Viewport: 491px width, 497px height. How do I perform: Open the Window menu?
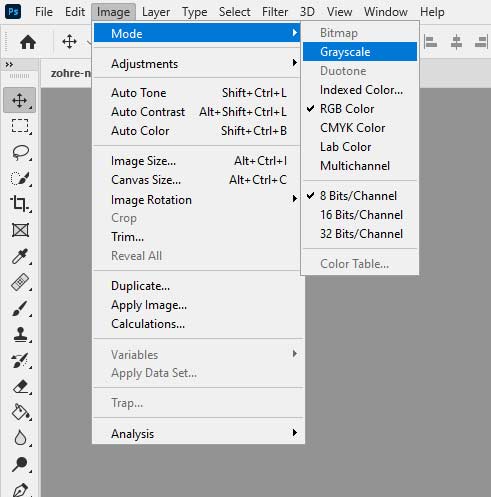tap(386, 12)
